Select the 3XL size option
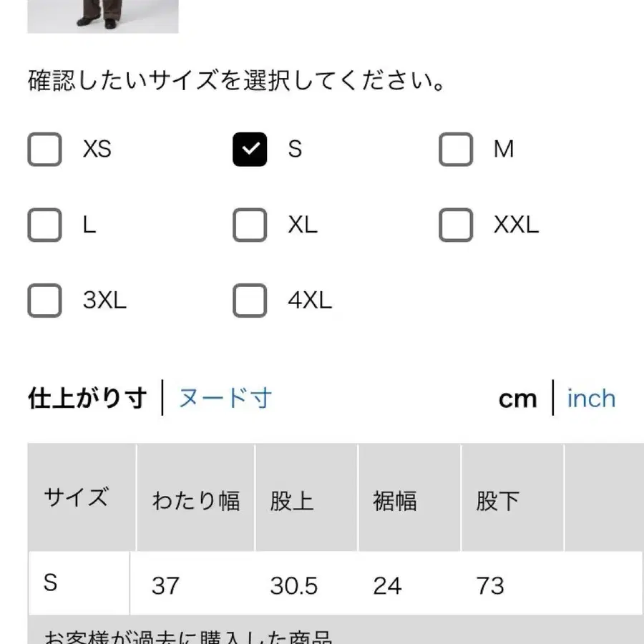The image size is (644, 644). pos(44,301)
